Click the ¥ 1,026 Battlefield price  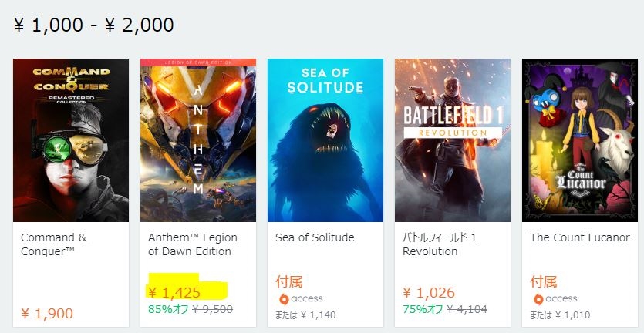click(x=429, y=293)
